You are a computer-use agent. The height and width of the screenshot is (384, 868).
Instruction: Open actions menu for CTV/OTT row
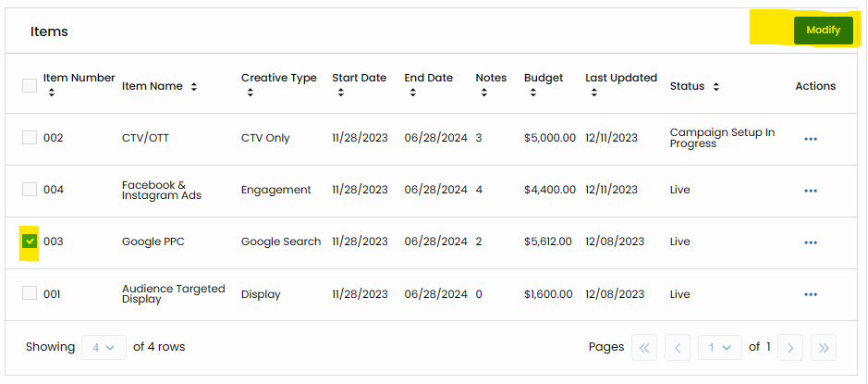[811, 139]
